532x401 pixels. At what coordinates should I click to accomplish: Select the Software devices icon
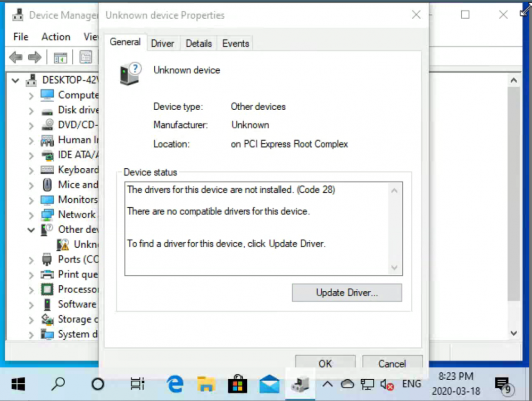[x=47, y=304]
